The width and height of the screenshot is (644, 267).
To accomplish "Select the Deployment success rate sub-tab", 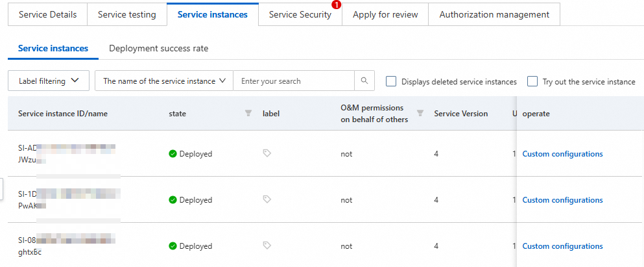I will pyautogui.click(x=158, y=48).
